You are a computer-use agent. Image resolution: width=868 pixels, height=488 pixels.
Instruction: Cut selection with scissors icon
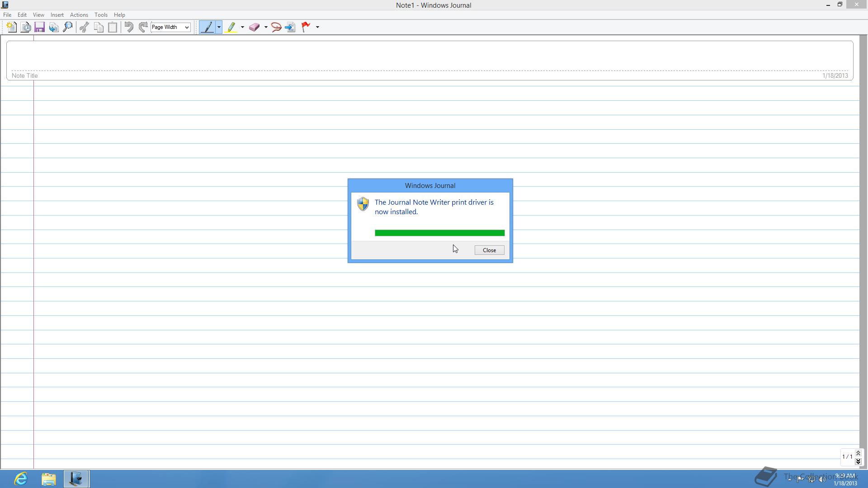pos(84,27)
